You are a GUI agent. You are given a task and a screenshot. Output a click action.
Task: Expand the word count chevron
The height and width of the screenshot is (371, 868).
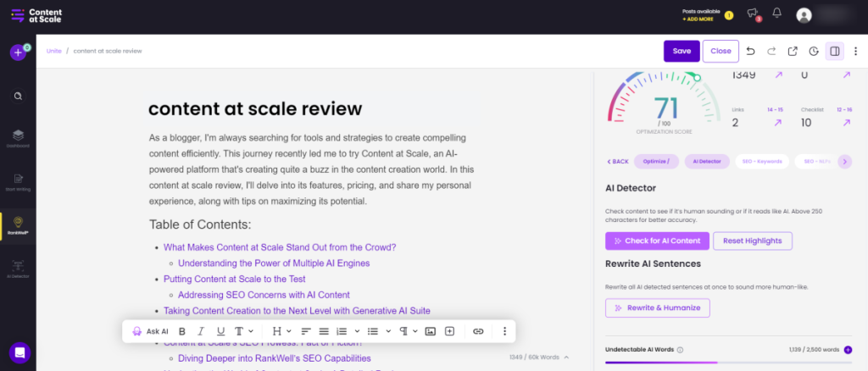[565, 357]
